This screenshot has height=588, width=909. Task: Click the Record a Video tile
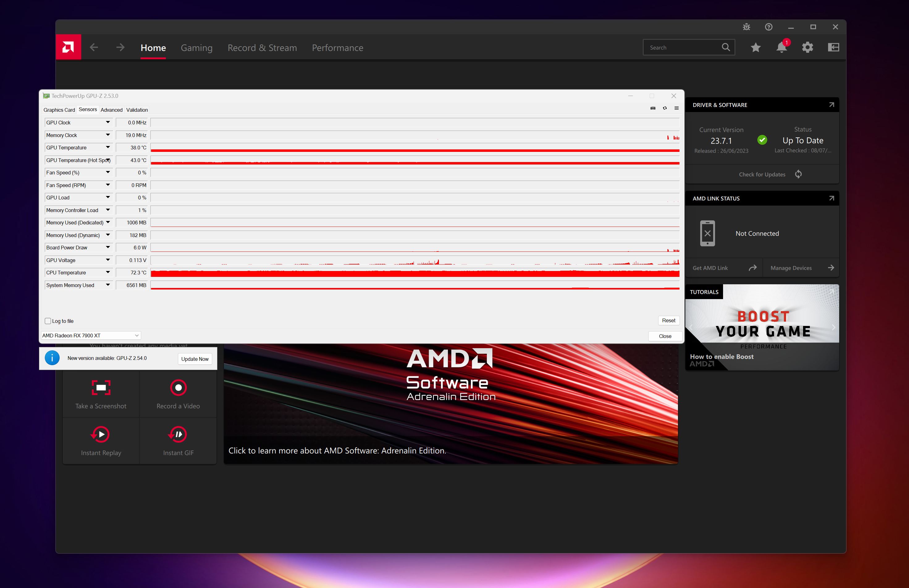(x=178, y=394)
